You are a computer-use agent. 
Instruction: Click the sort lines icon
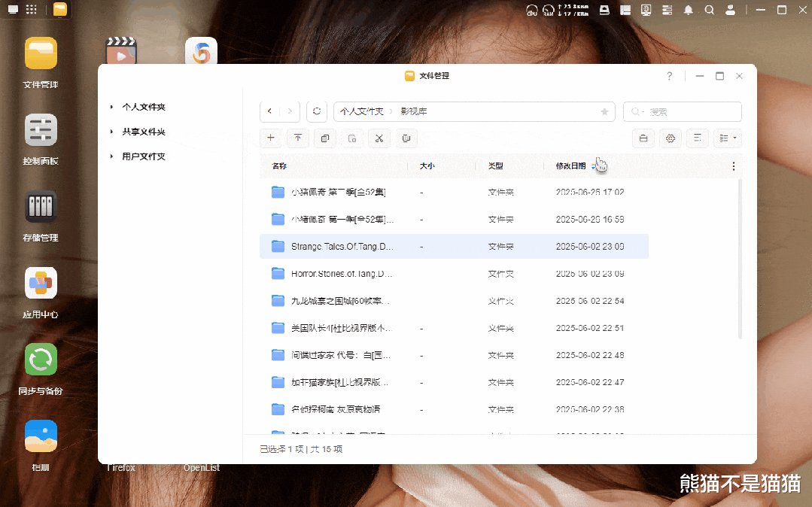coord(698,138)
